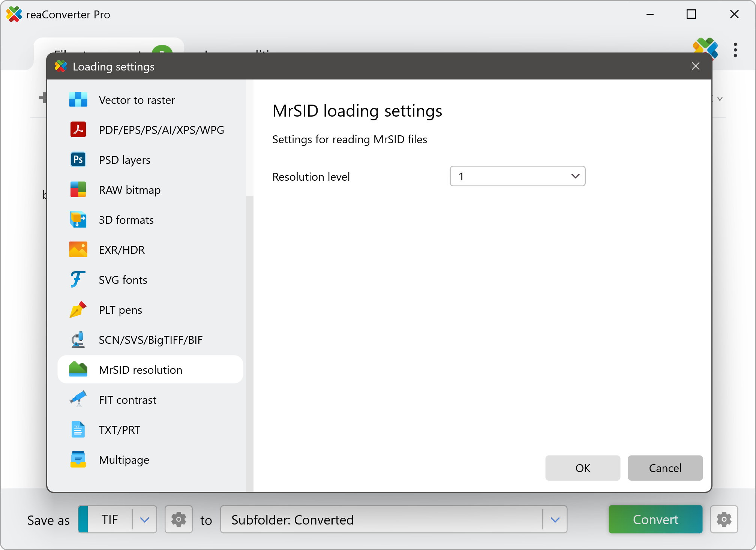Select the SVG fonts script F icon
756x550 pixels.
pos(78,280)
